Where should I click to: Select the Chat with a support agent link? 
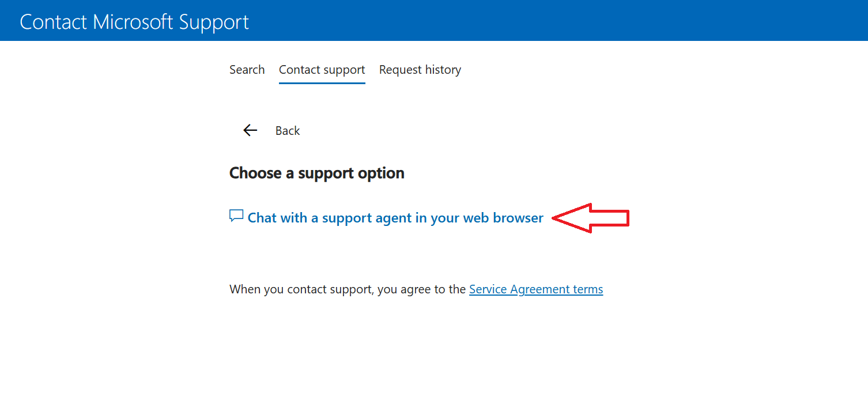click(395, 217)
